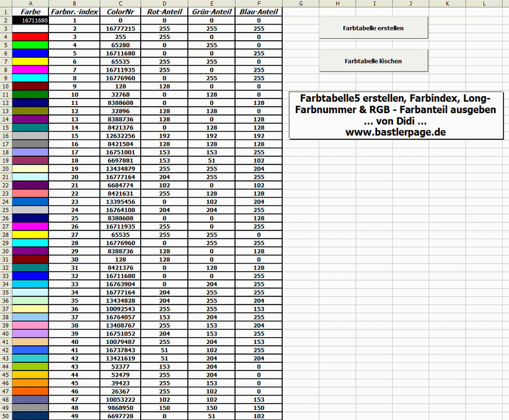The width and height of the screenshot is (509, 420).
Task: Select the cell with ColorNr 13408767
Action: pos(121,325)
